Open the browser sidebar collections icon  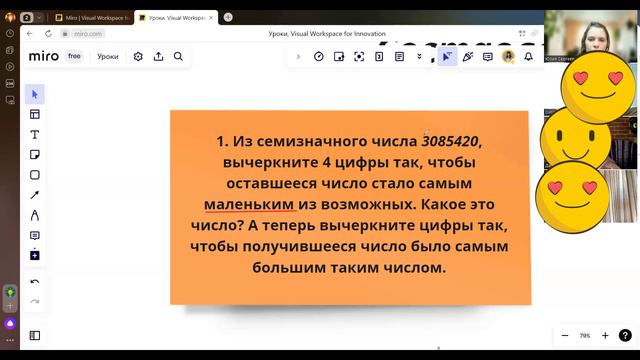point(10,50)
